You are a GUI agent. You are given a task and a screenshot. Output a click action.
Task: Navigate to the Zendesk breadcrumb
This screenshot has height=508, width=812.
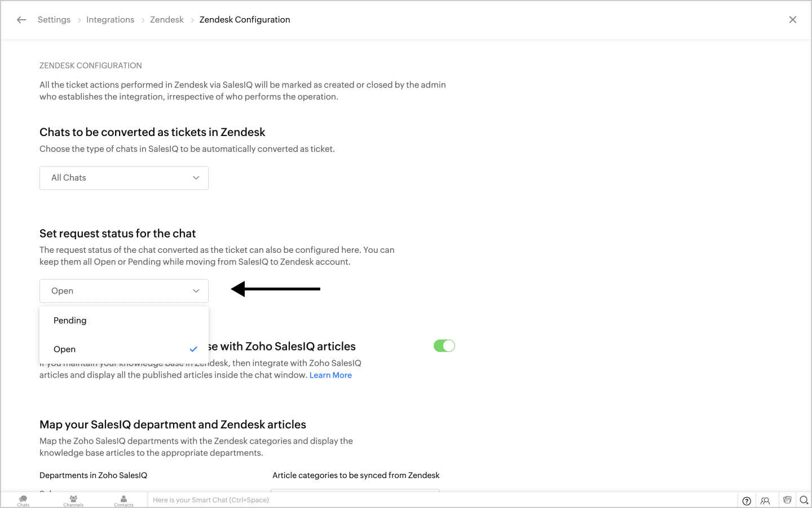167,20
